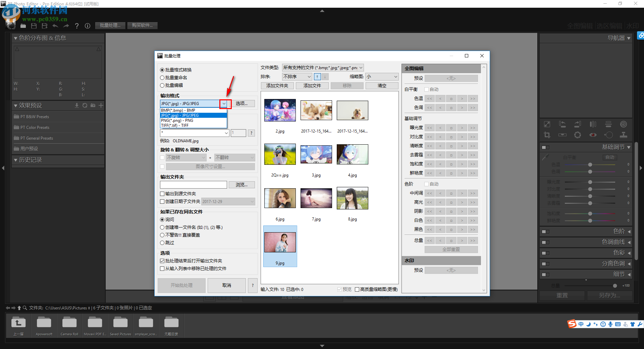Select the rotate right tool icon
This screenshot has height=349, width=644.
[x=578, y=124]
